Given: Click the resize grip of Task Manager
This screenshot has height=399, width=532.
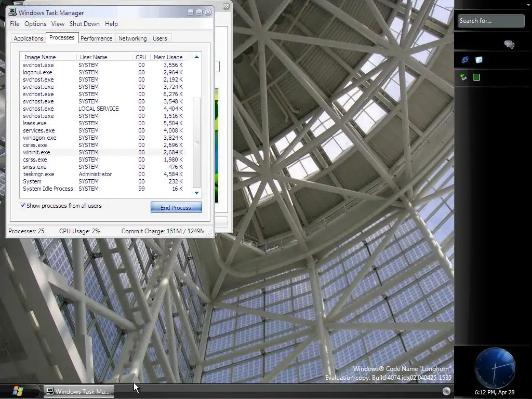Looking at the screenshot, I should 210,232.
